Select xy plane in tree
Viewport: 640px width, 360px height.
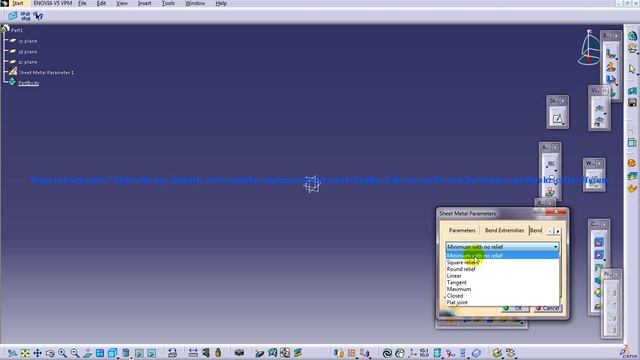(x=28, y=41)
